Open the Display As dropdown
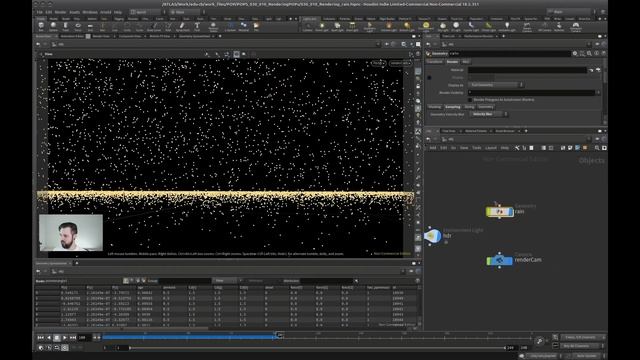This screenshot has height=360, width=640. (496, 85)
